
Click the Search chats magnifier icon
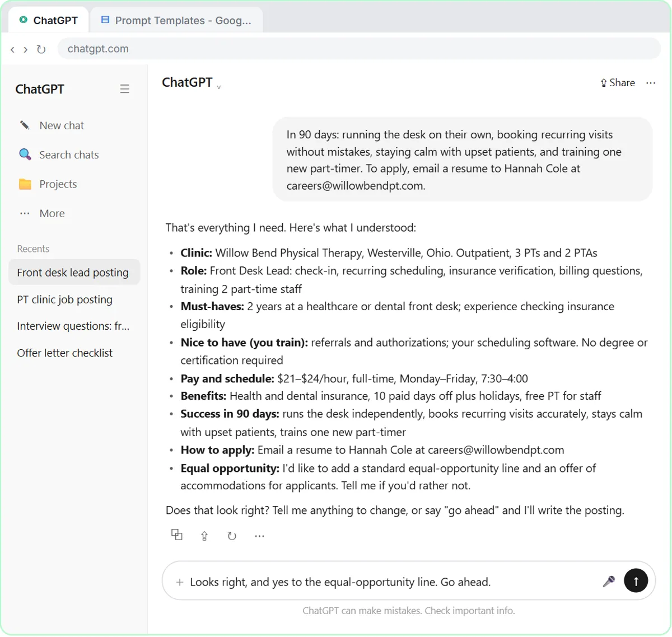coord(25,154)
